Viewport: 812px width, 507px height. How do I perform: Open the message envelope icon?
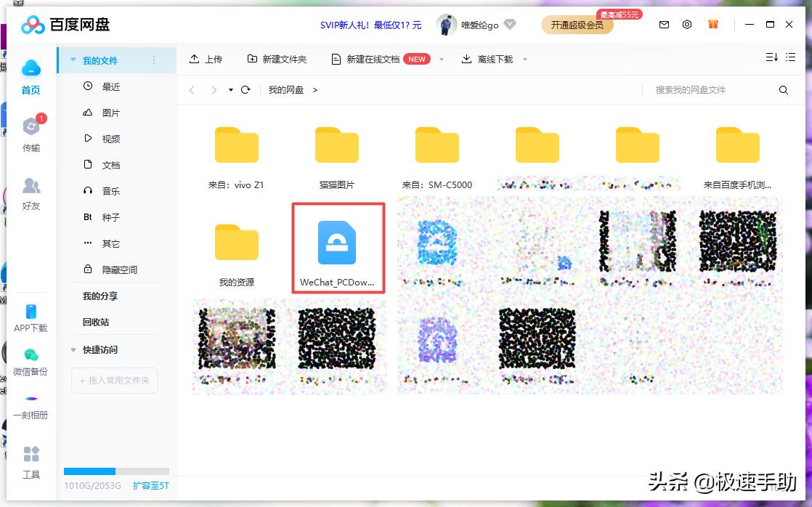[663, 24]
